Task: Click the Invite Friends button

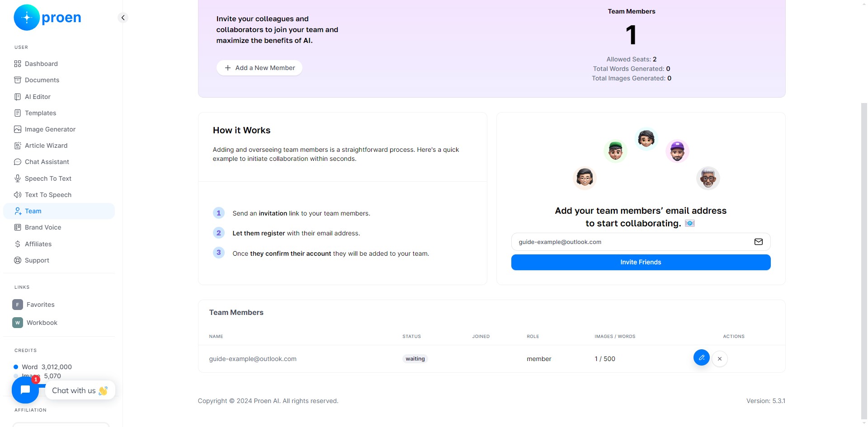Action: click(641, 262)
